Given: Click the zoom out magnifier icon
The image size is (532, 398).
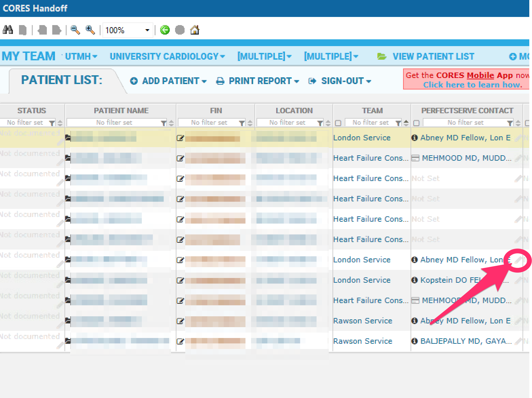Looking at the screenshot, I should pos(75,30).
